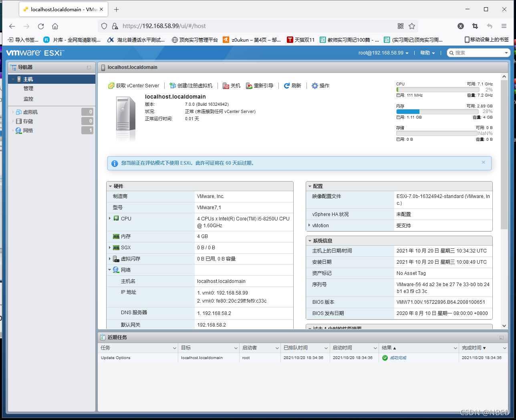Reload the page with the refresh icon
This screenshot has width=516, height=420.
(x=41, y=26)
